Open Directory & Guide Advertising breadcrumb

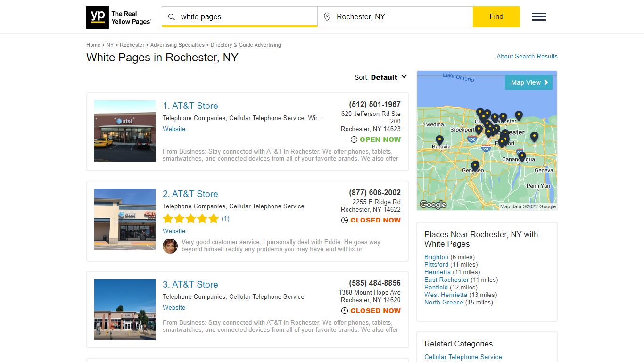pyautogui.click(x=246, y=45)
